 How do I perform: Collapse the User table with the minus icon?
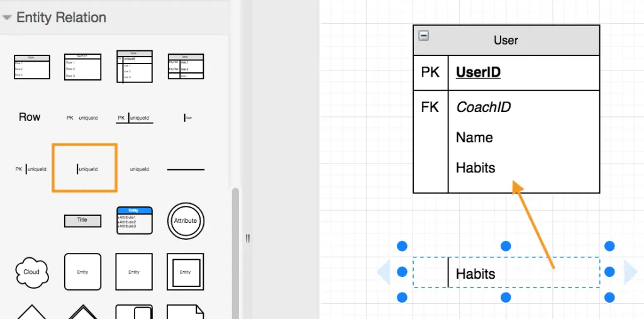[424, 36]
